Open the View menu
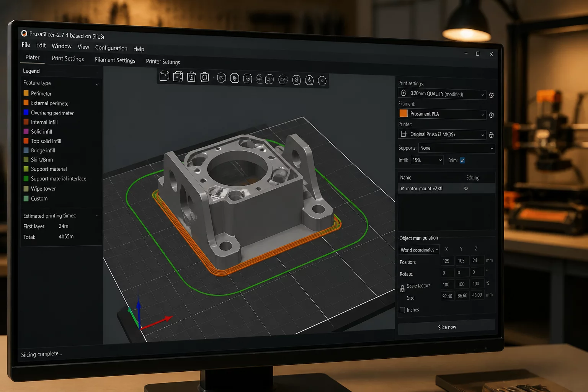 83,47
